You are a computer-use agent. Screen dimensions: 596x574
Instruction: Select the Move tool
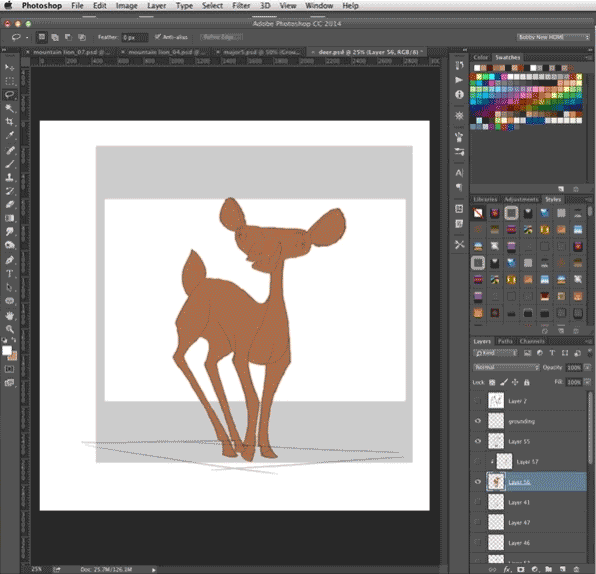pos(10,67)
